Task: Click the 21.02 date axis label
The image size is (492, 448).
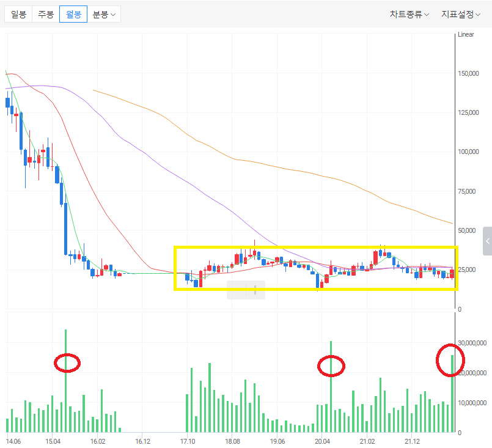Action: [367, 441]
